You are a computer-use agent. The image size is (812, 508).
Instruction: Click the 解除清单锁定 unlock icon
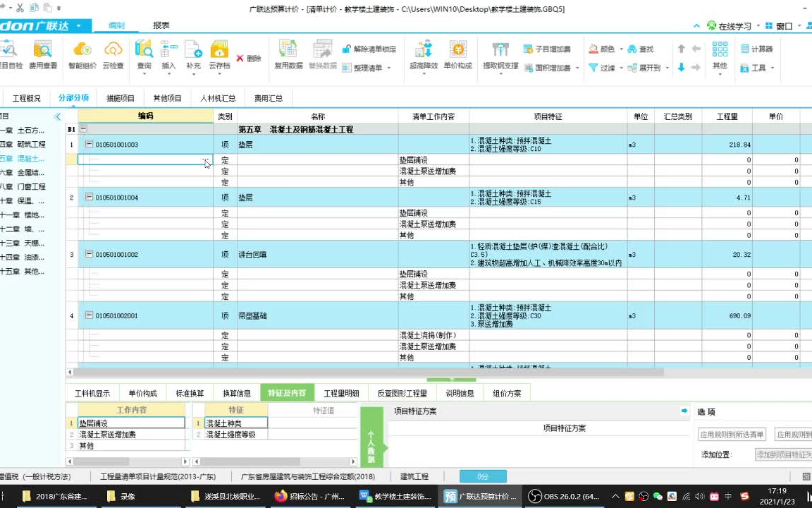tap(347, 48)
